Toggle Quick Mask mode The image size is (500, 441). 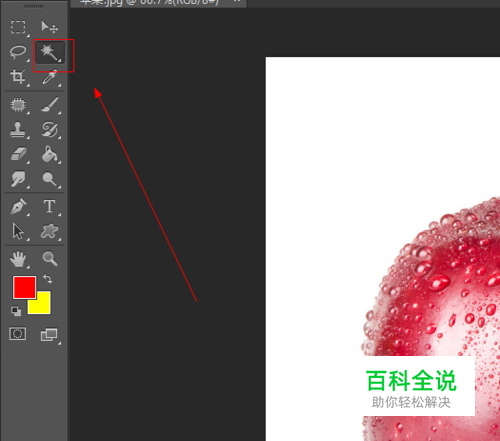tap(18, 334)
